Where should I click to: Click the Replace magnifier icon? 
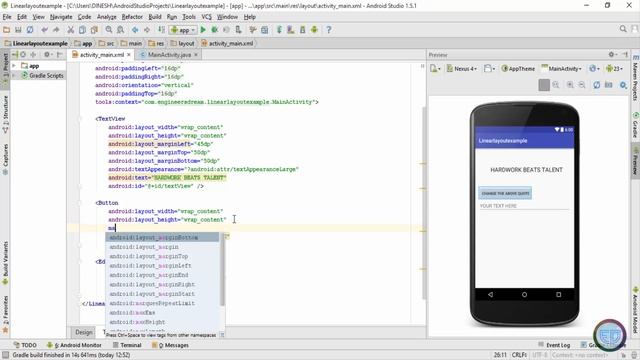120,30
